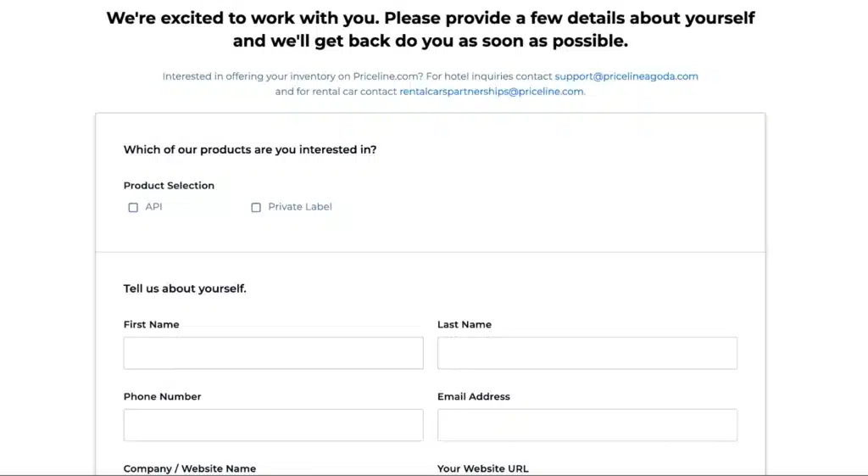This screenshot has height=476, width=868.
Task: Click into the Phone Number field
Action: click(x=274, y=425)
